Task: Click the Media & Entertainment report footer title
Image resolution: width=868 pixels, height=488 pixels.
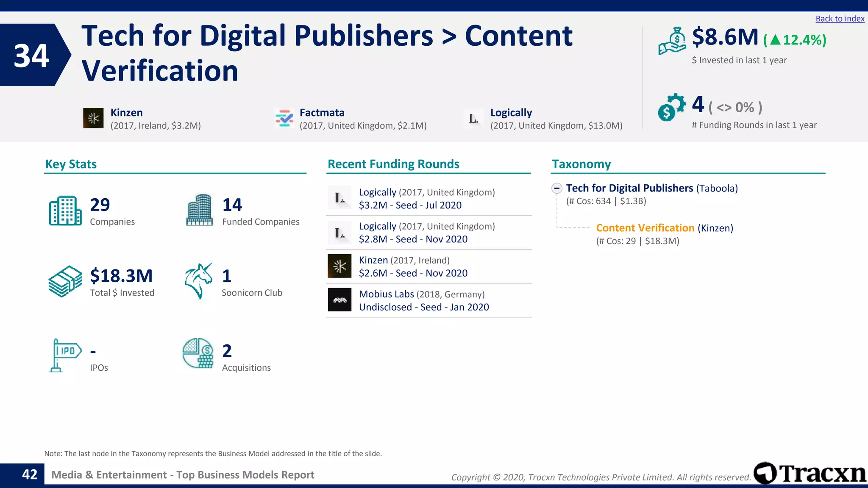Action: click(183, 475)
